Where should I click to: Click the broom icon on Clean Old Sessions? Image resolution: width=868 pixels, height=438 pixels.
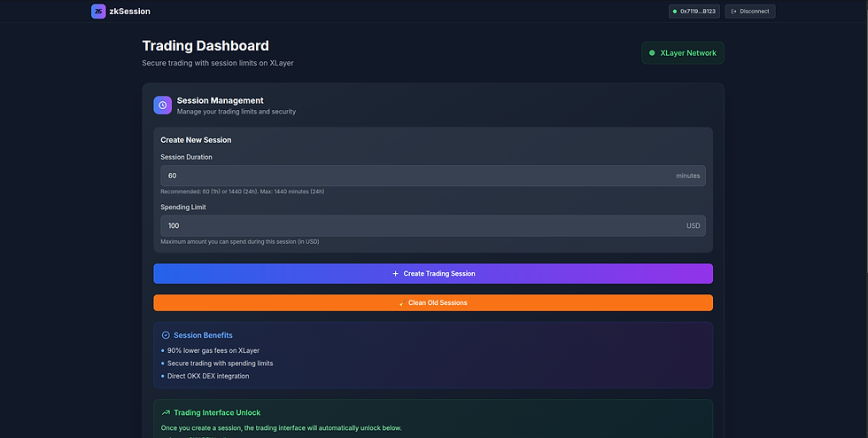click(x=401, y=303)
